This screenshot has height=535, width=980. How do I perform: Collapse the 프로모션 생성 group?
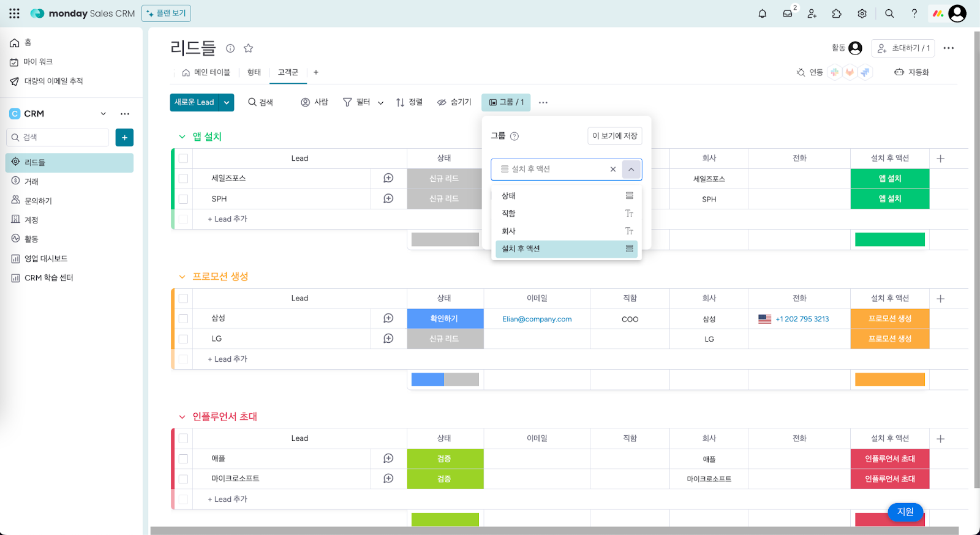coord(182,277)
